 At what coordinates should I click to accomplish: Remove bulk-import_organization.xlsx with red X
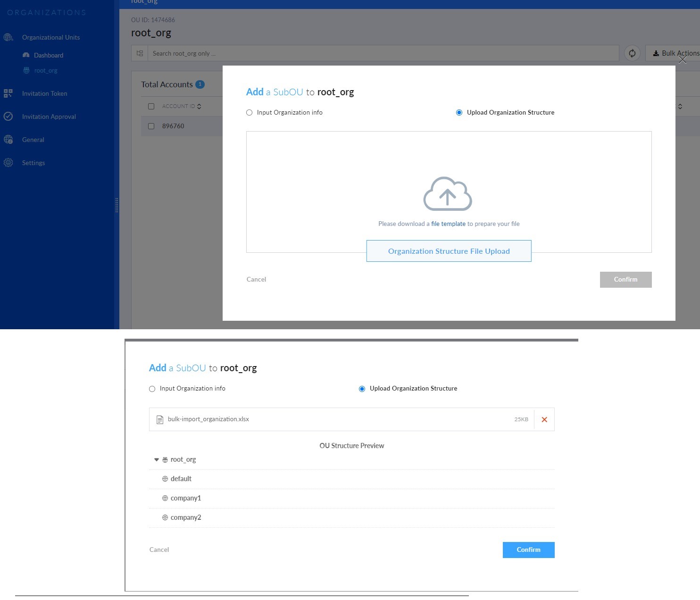click(544, 419)
